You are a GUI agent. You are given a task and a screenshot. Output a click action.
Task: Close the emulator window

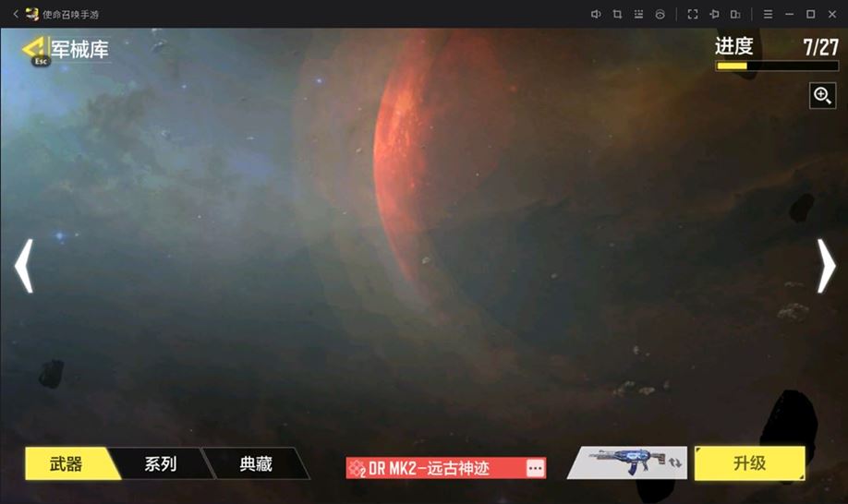point(831,14)
